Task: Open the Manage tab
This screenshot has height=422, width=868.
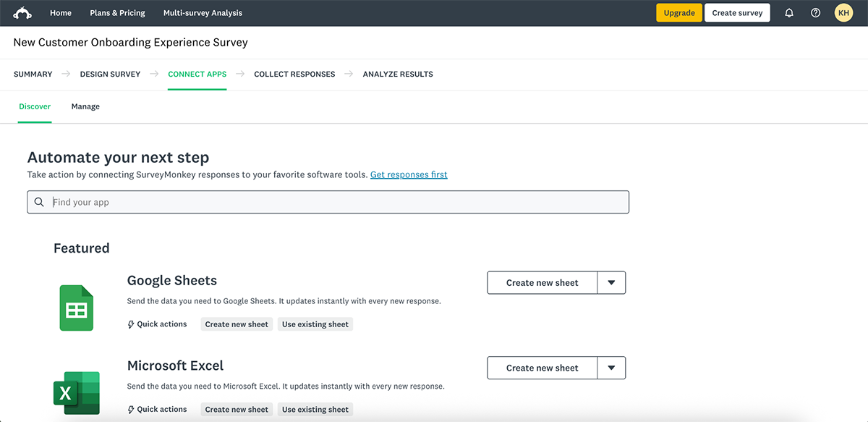Action: click(x=85, y=106)
